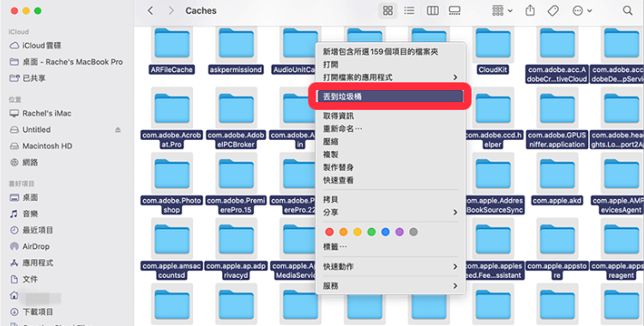
Task: Go forward with the right chevron
Action: pyautogui.click(x=172, y=10)
